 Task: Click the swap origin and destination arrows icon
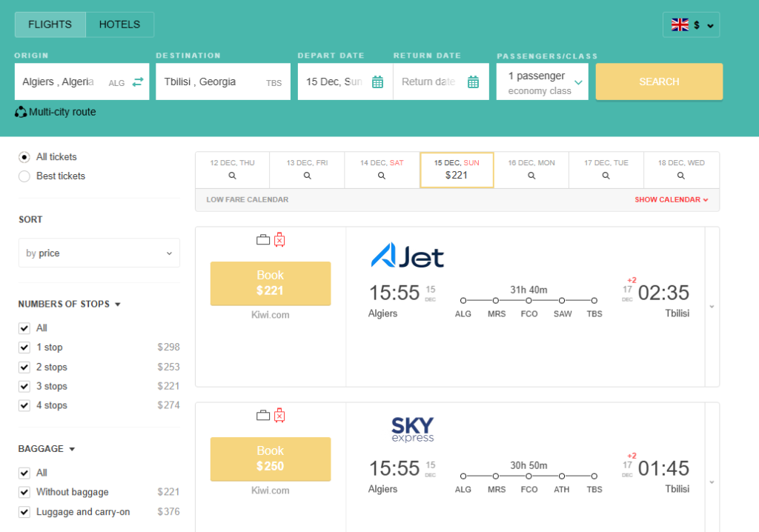(x=138, y=82)
